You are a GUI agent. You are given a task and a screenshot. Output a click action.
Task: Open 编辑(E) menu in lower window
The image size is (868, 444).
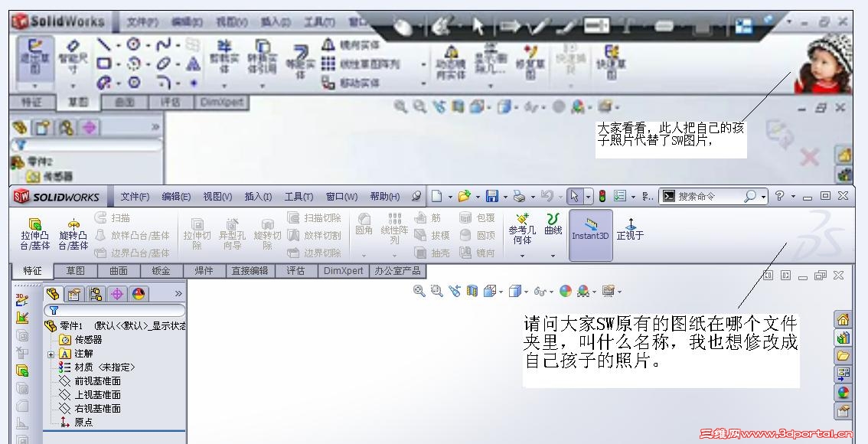coord(176,197)
